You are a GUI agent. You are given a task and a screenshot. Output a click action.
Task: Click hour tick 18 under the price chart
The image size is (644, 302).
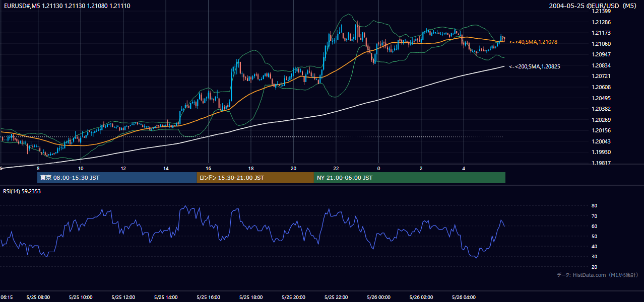point(251,168)
